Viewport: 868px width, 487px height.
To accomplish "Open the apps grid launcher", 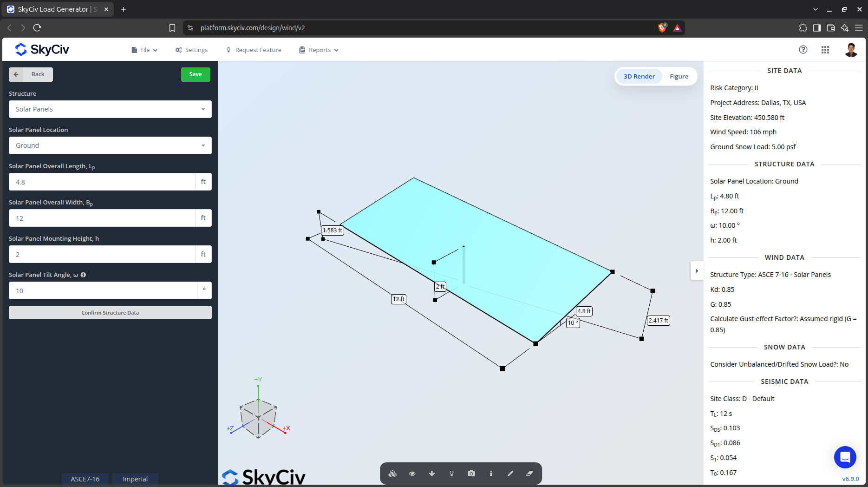I will (x=825, y=50).
